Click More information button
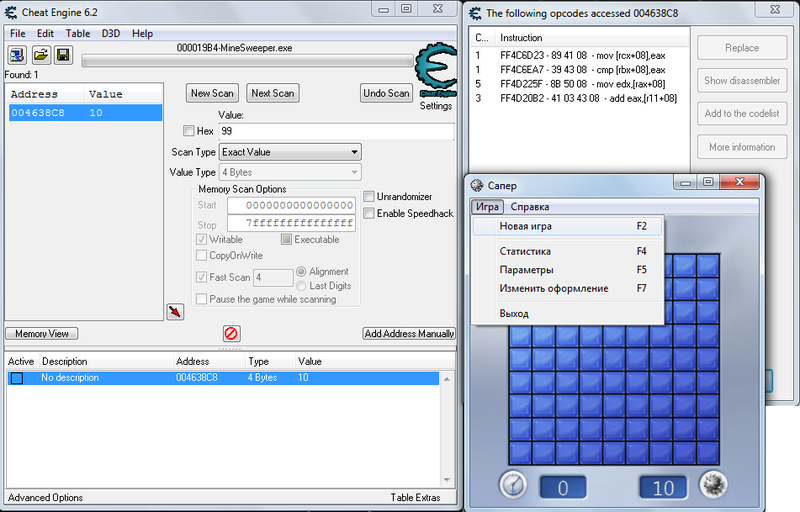Image resolution: width=800 pixels, height=512 pixels. pos(742,147)
